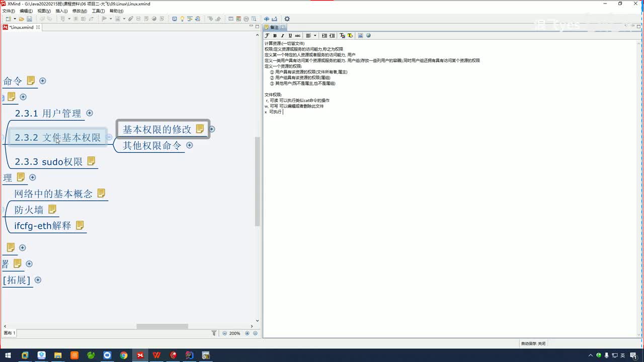Toggle bold in notes toolbar

click(275, 36)
